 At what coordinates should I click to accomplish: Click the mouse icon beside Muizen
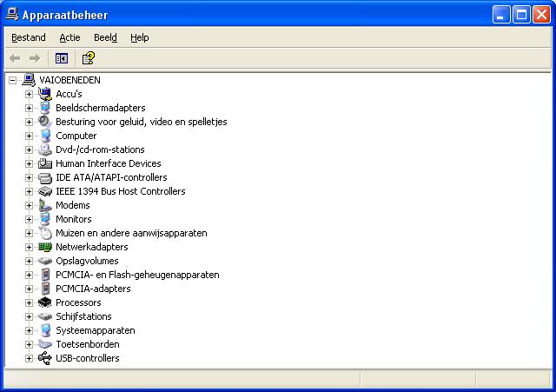pos(45,233)
